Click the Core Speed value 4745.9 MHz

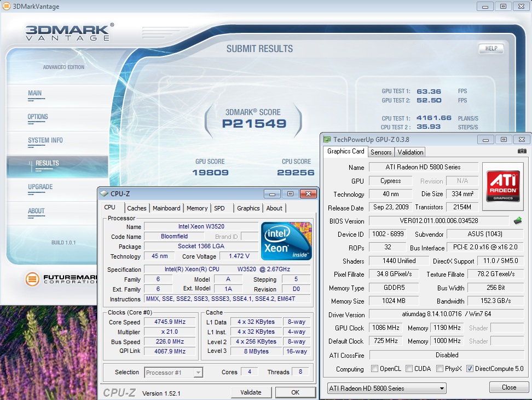click(x=170, y=322)
